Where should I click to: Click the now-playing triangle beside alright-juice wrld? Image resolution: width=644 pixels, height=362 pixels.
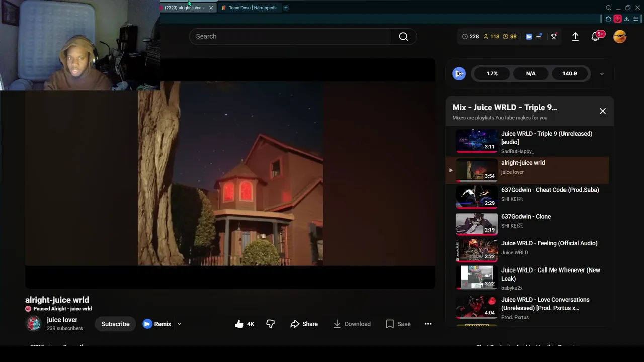(451, 170)
